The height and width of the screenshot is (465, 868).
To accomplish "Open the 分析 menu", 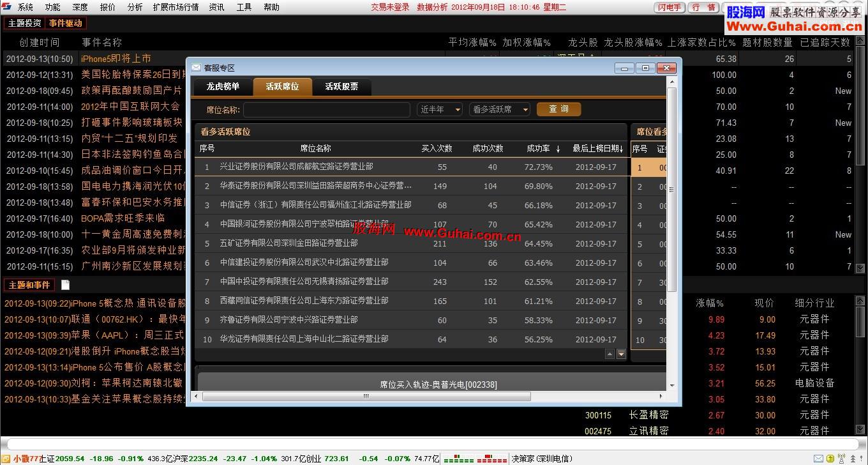I will (135, 8).
